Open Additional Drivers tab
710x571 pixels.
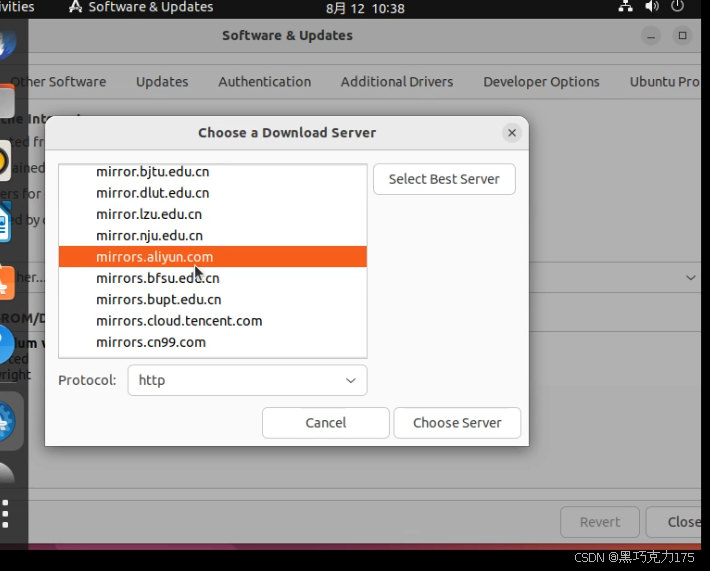[397, 82]
